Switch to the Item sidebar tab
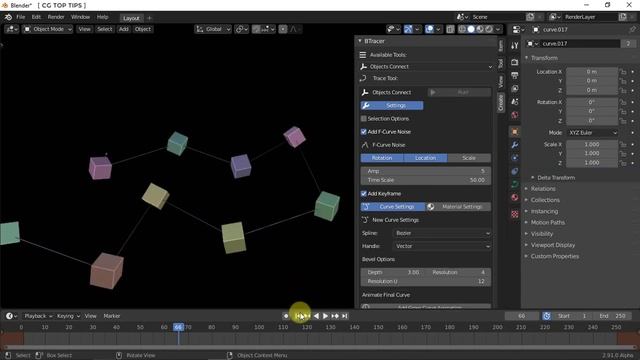Image resolution: width=640 pixels, height=360 pixels. [x=501, y=45]
